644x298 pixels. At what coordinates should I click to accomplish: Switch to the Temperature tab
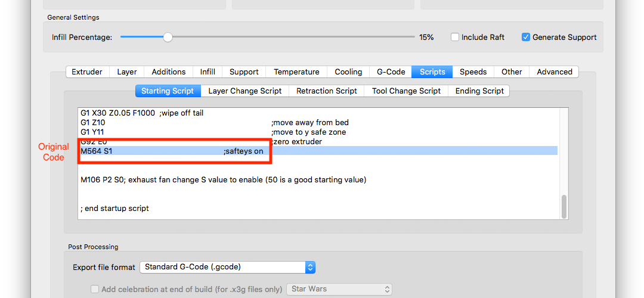(296, 72)
